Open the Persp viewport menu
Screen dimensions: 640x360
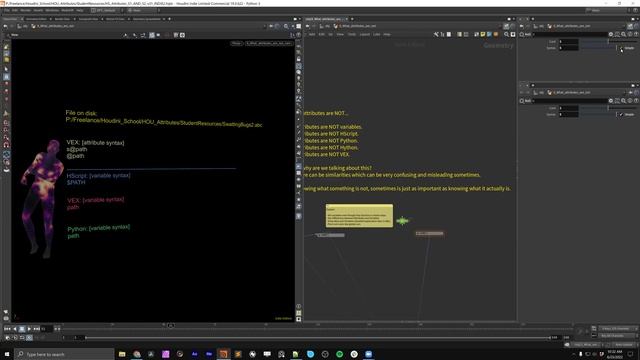236,43
